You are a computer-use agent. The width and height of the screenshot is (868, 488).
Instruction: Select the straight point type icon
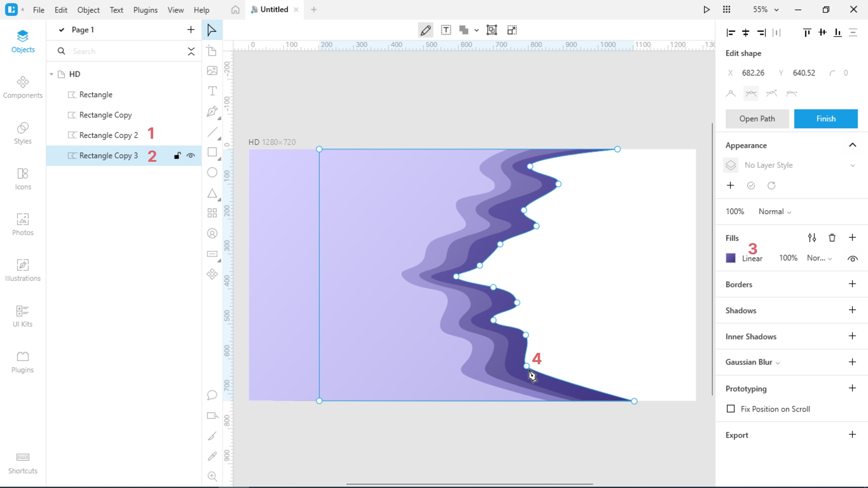click(x=731, y=94)
